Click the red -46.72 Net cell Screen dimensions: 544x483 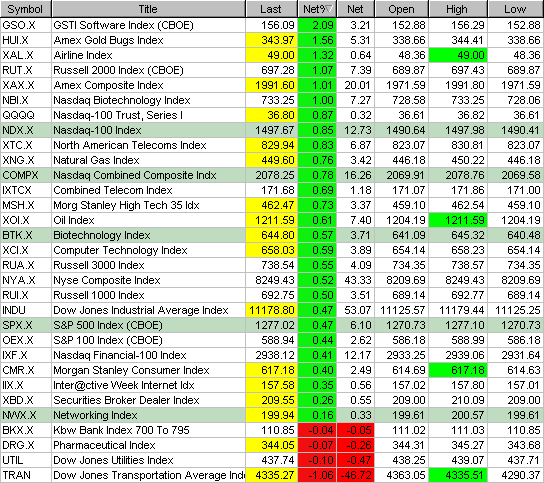click(x=356, y=475)
